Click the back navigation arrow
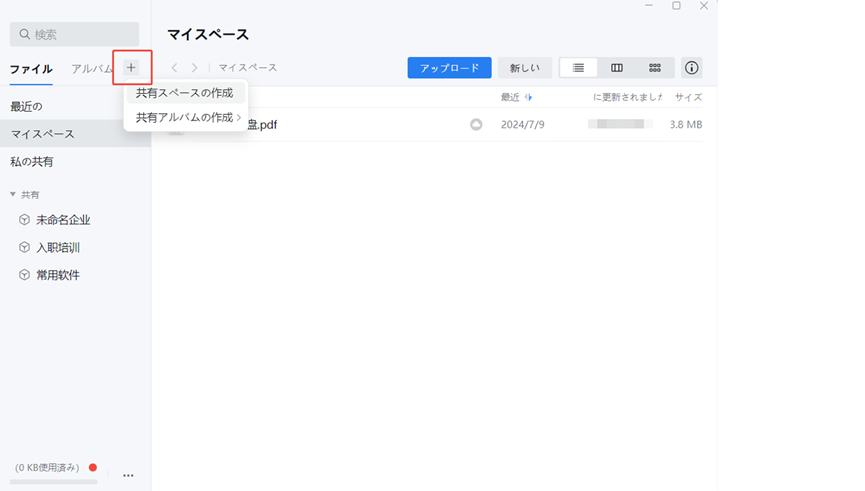The image size is (865, 491). pos(174,68)
